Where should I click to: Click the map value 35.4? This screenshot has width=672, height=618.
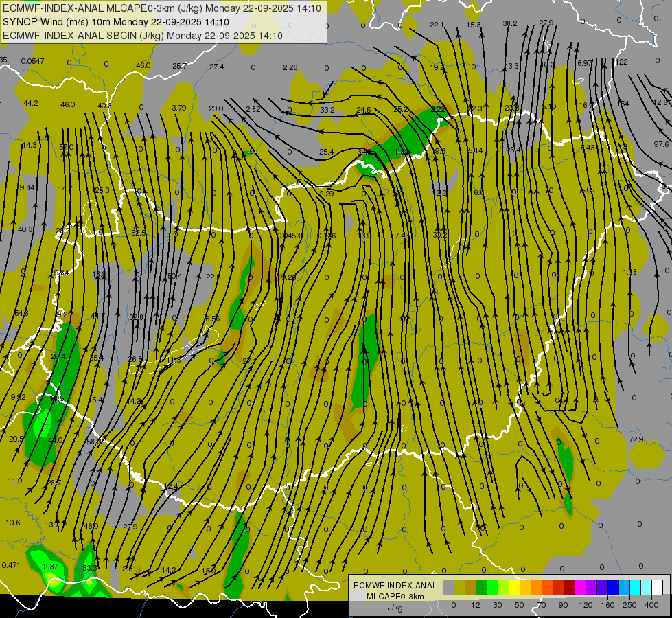tap(96, 357)
